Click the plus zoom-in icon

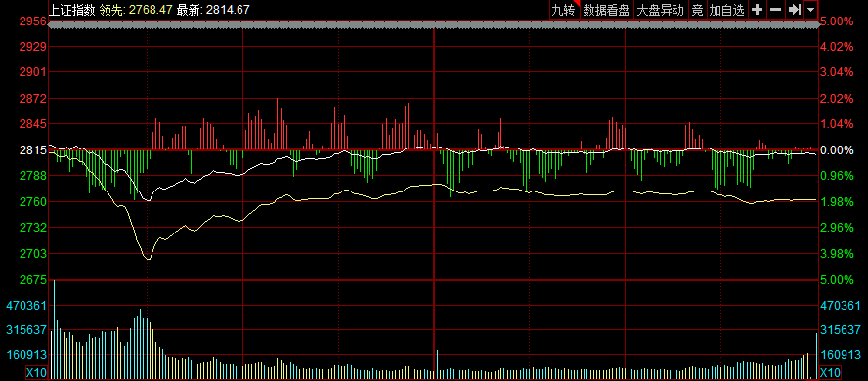click(x=757, y=10)
